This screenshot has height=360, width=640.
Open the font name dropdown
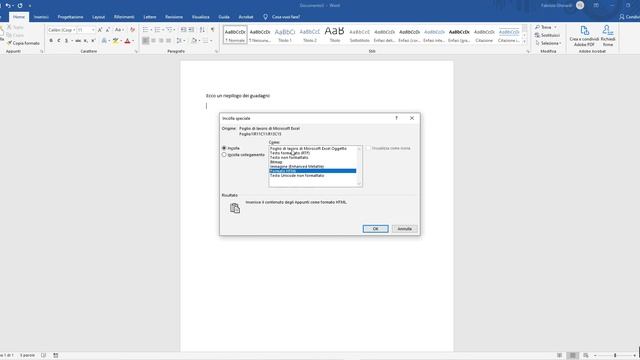tap(74, 30)
